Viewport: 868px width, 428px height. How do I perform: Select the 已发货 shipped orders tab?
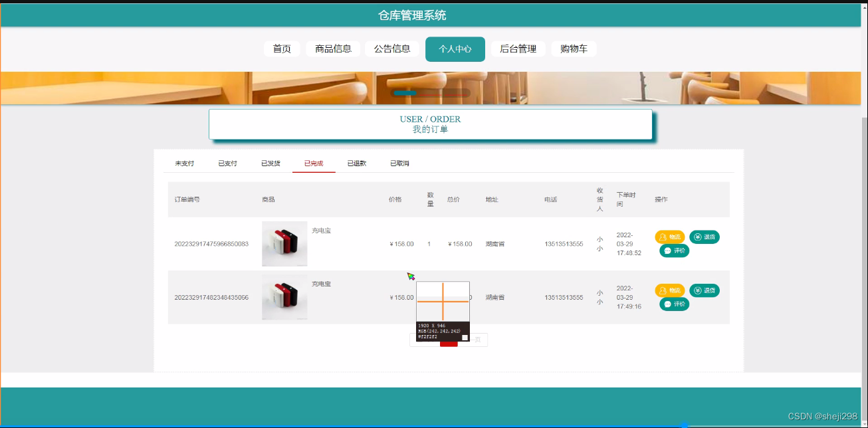[x=271, y=162]
